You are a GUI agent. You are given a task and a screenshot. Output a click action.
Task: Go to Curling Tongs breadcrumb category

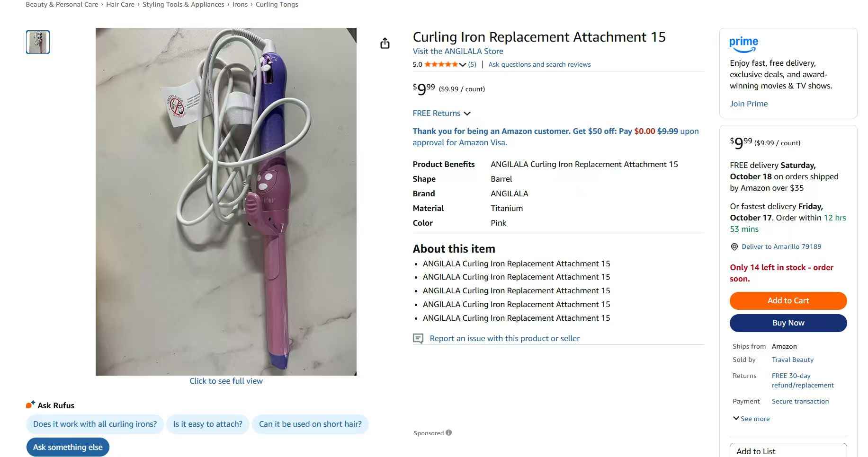[x=277, y=5]
